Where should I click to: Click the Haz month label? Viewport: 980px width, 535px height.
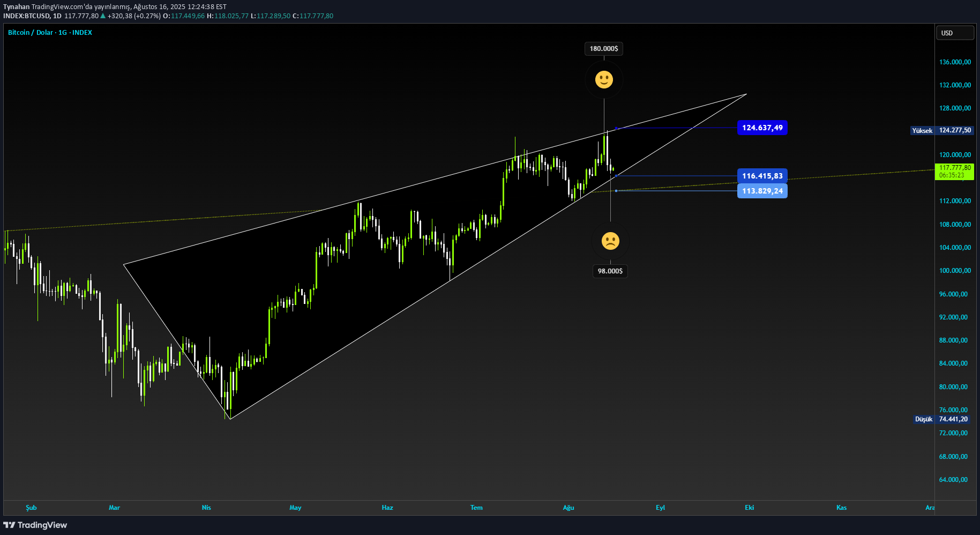coord(387,508)
